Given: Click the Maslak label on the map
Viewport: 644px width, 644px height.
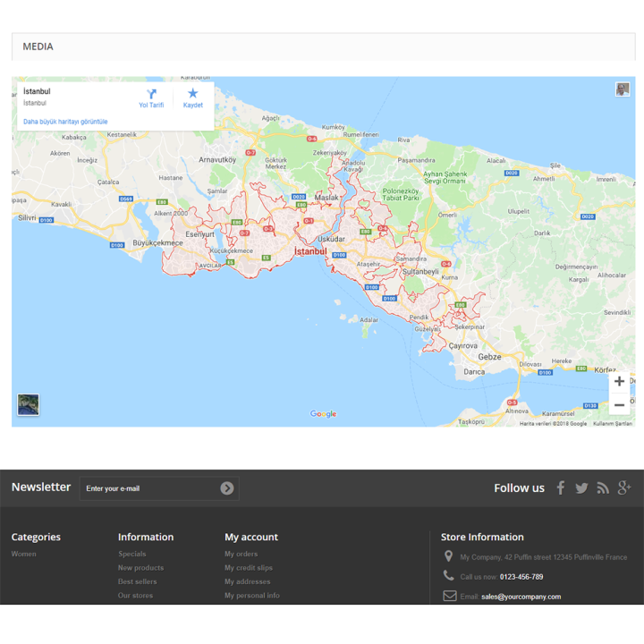Looking at the screenshot, I should [x=326, y=198].
